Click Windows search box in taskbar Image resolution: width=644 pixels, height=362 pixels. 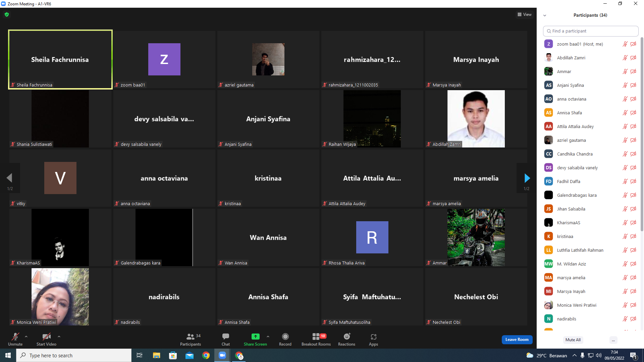74,355
